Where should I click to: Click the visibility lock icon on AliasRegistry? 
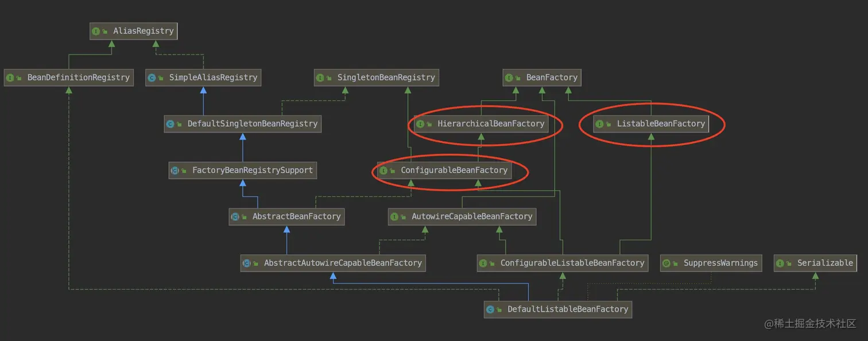[x=105, y=32]
